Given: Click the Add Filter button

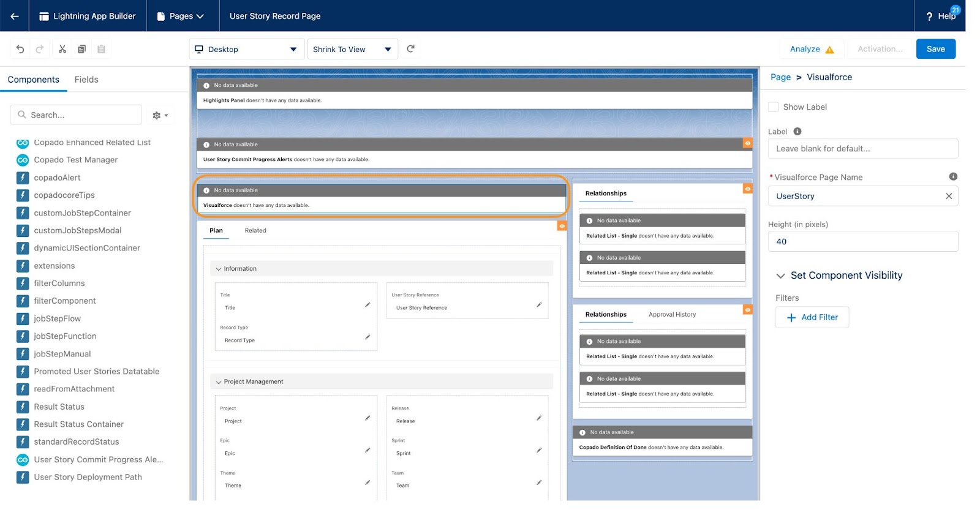Looking at the screenshot, I should point(812,317).
